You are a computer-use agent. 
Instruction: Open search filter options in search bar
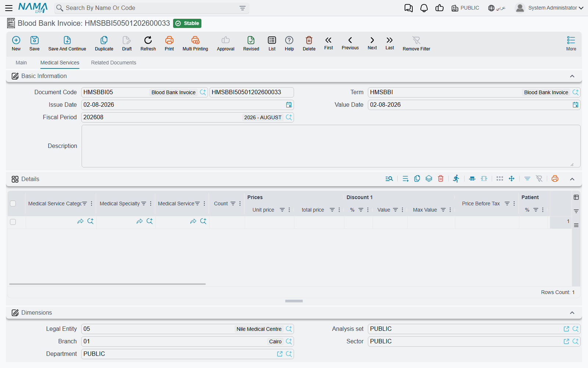(243, 8)
